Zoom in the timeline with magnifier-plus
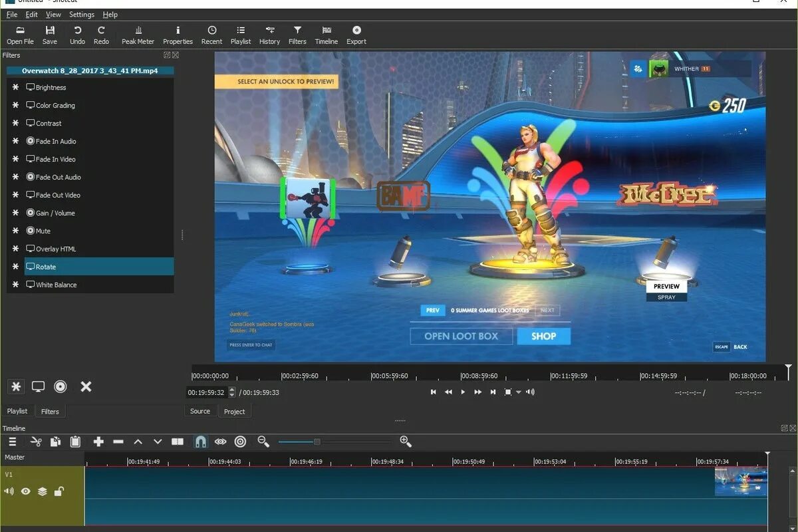 point(406,442)
